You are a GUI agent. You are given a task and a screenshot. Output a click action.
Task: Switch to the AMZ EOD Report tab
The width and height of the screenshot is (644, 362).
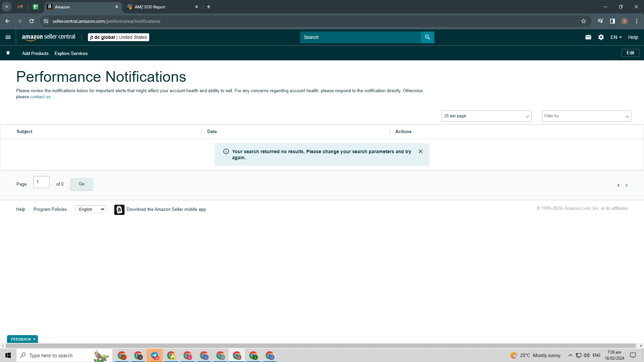162,7
